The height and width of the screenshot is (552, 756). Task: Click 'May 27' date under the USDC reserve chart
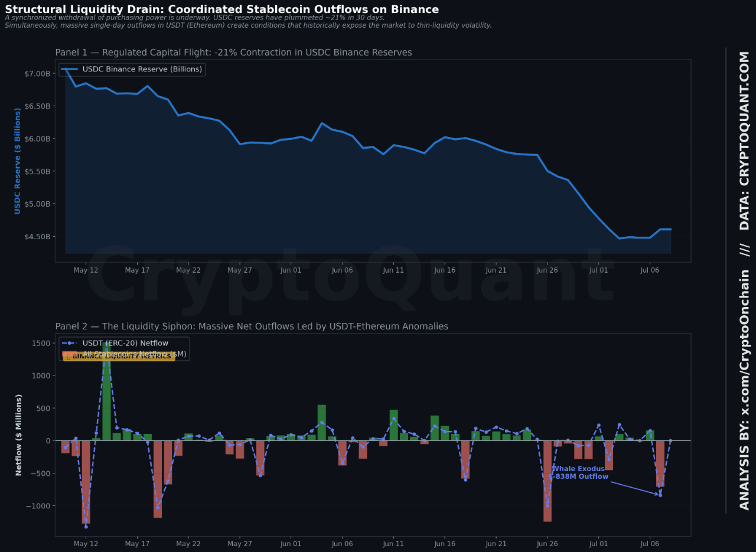[239, 270]
